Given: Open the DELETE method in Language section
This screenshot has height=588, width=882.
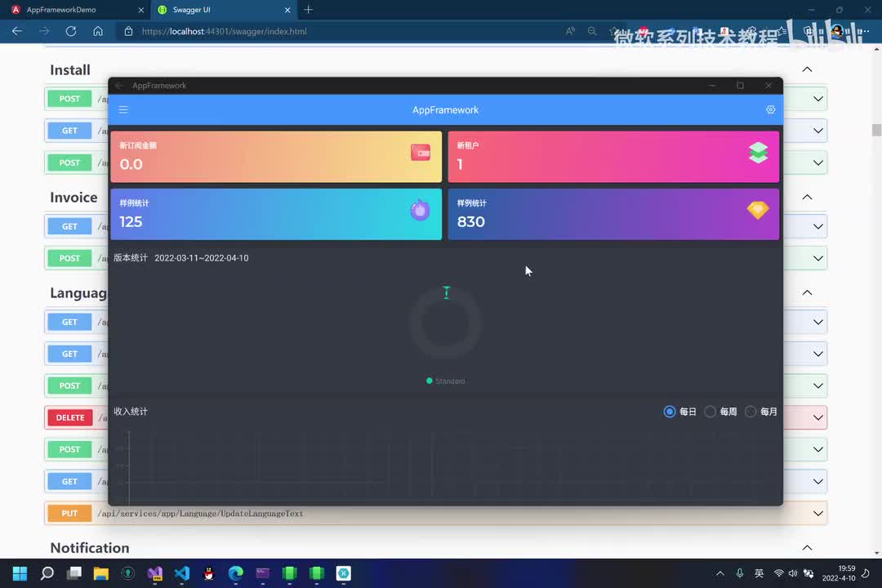Looking at the screenshot, I should pyautogui.click(x=69, y=417).
